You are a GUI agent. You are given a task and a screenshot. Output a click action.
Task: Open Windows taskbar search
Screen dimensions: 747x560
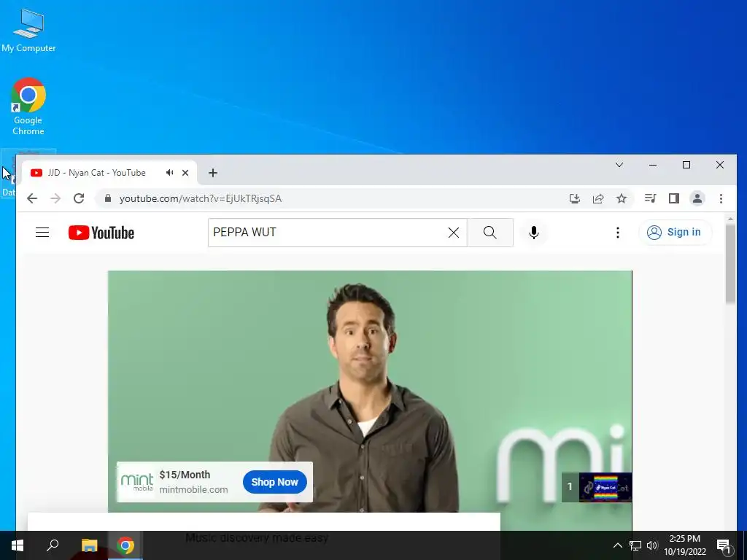53,545
